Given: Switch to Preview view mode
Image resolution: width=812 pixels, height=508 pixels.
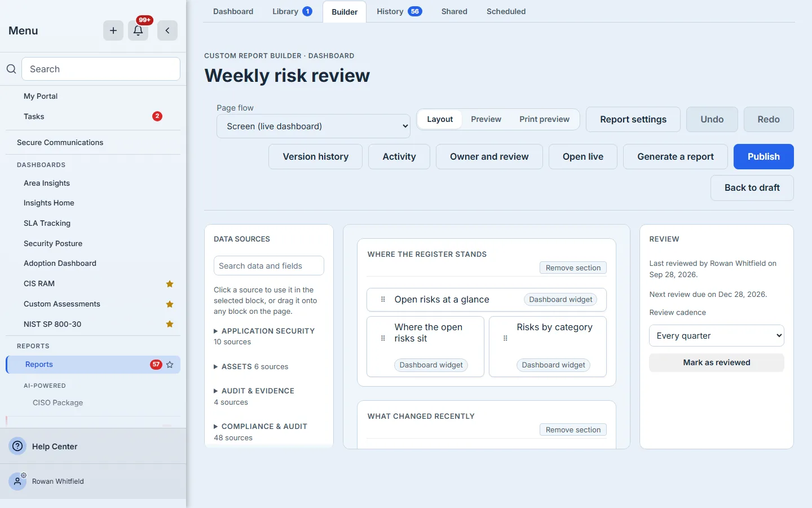Looking at the screenshot, I should (x=486, y=119).
